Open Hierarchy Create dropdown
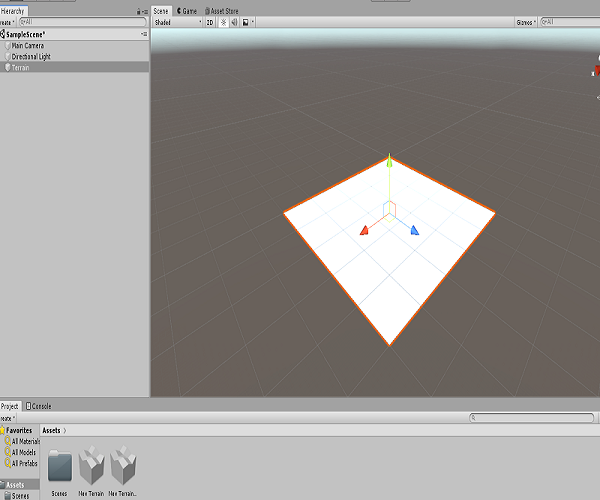Image resolution: width=600 pixels, height=500 pixels. coord(7,23)
